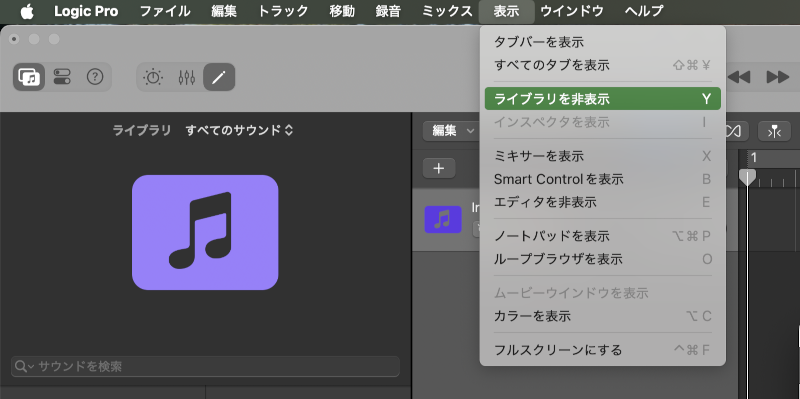The width and height of the screenshot is (800, 399).
Task: Click the snap crossover button beside catch
Action: [734, 132]
